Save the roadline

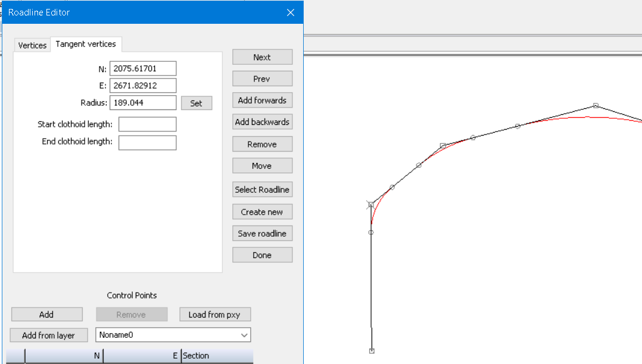coord(262,234)
